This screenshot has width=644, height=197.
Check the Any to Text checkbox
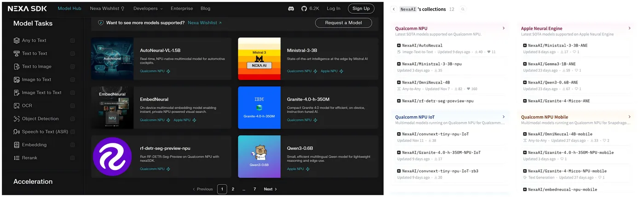(73, 40)
